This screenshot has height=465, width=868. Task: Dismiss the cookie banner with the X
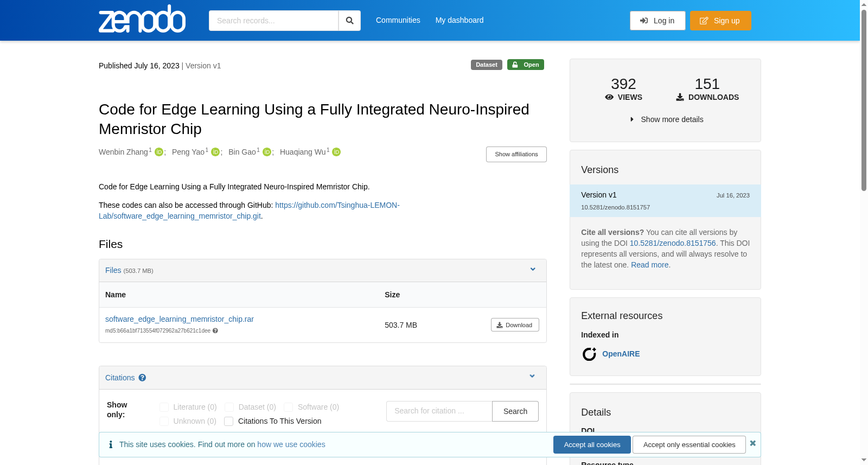pos(752,443)
